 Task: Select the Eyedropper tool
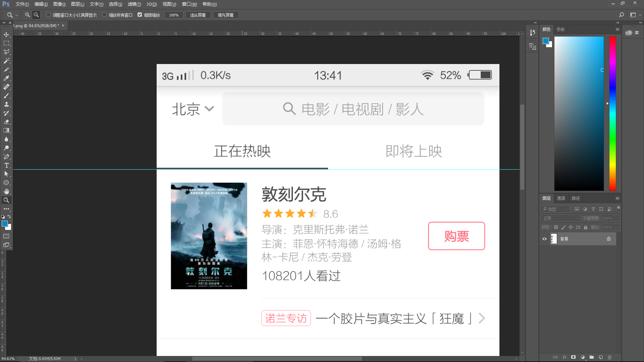tap(6, 78)
